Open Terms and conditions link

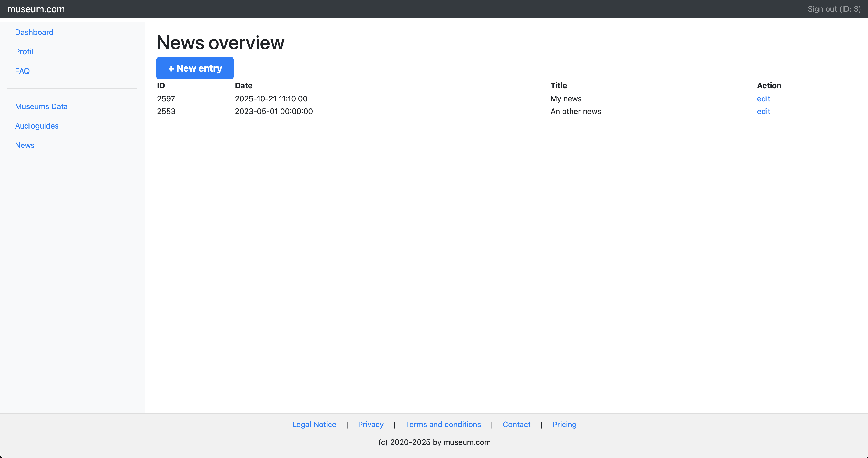coord(443,424)
